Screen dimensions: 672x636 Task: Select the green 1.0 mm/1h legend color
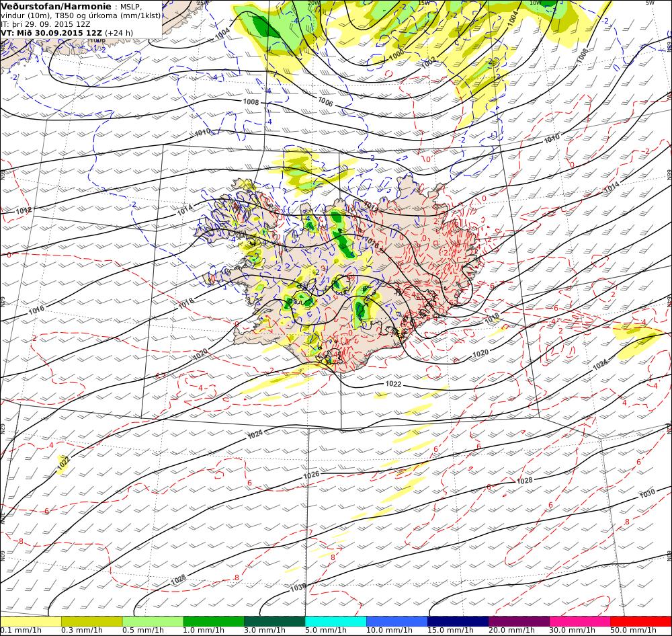coord(214,621)
